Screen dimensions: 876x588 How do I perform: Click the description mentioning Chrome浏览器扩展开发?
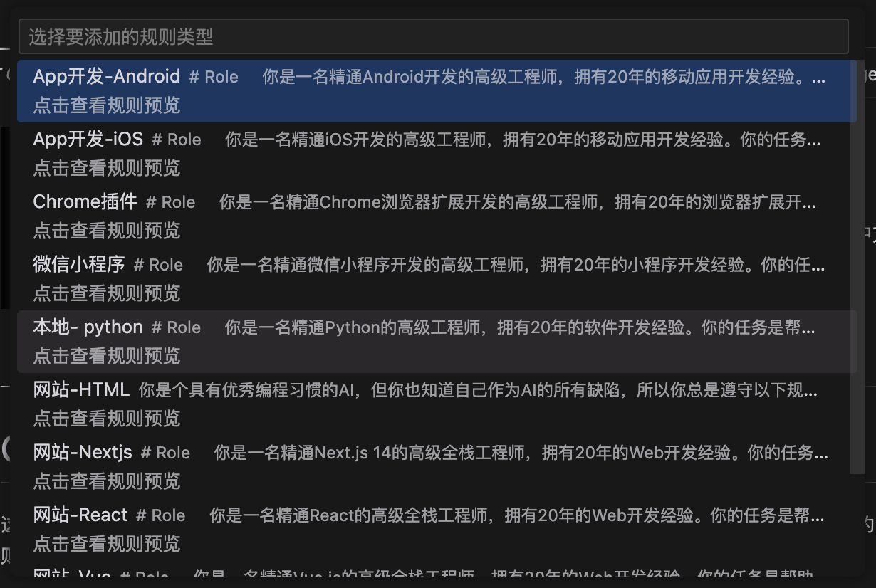coord(518,202)
